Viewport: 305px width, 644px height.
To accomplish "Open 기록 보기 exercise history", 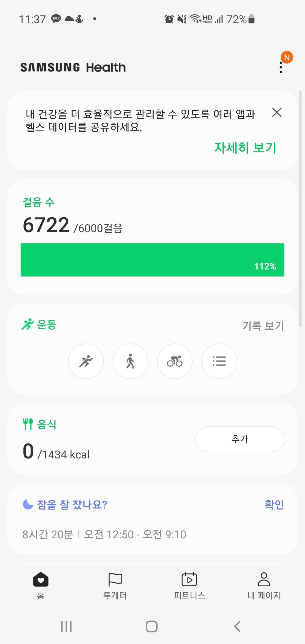I will pyautogui.click(x=263, y=326).
